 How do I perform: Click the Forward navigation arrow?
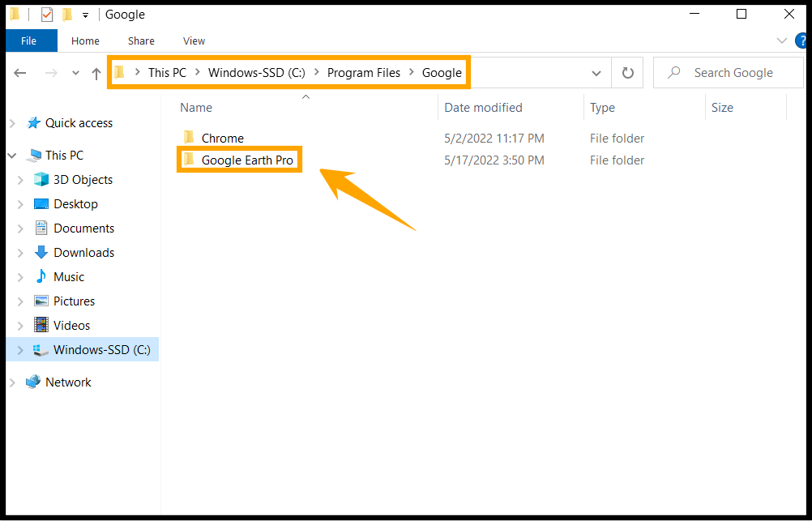click(x=51, y=73)
